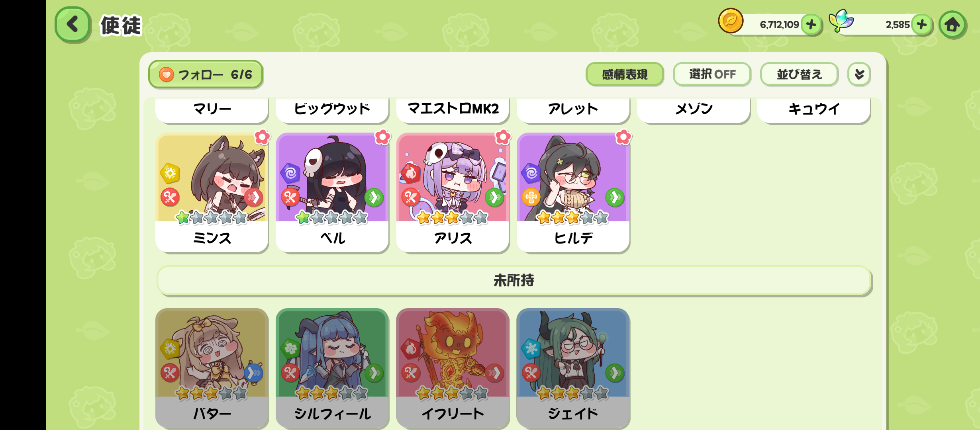The height and width of the screenshot is (430, 980).
Task: Expand filter options with double-chevron button
Action: [x=859, y=74]
